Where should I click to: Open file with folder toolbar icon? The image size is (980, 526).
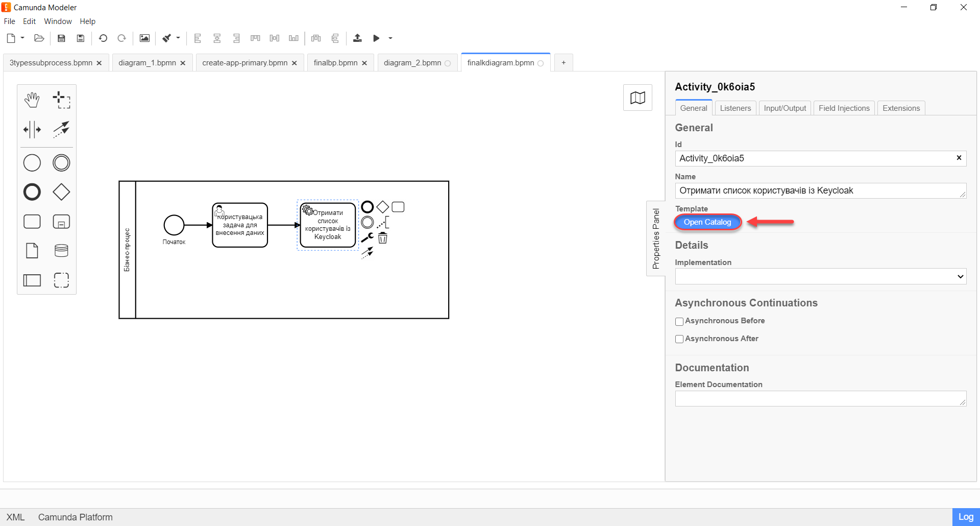[39, 38]
